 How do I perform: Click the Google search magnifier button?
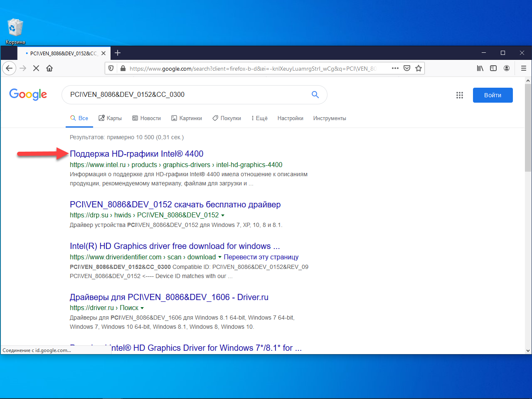click(x=315, y=95)
